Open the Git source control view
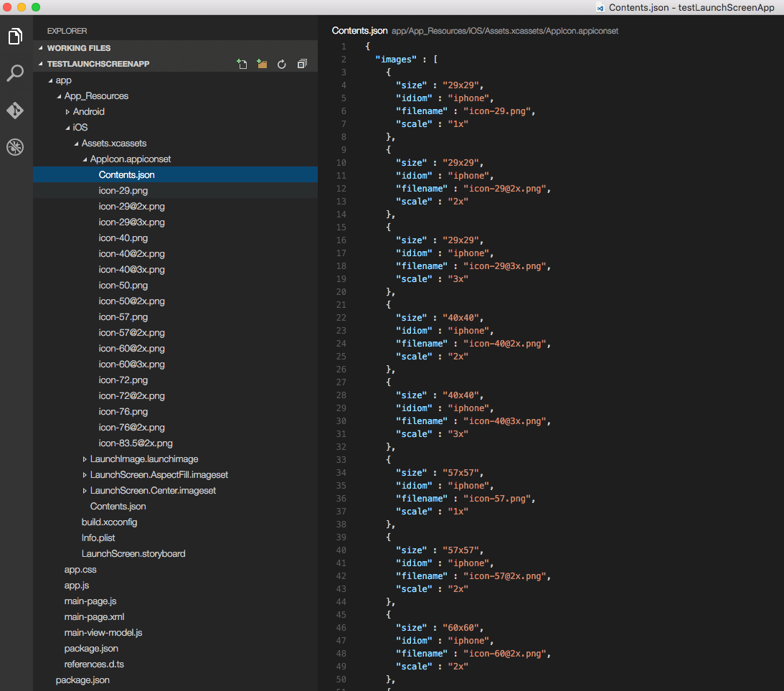 click(15, 111)
